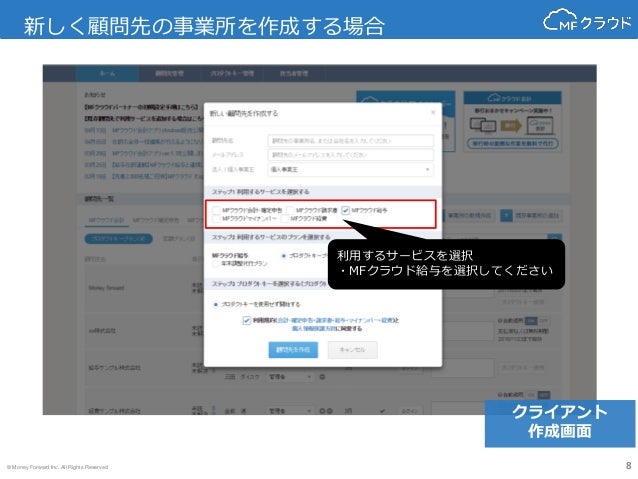The image size is (638, 479).
Task: Click the blue プロダクトキー pill filter button
Action: tap(118, 238)
